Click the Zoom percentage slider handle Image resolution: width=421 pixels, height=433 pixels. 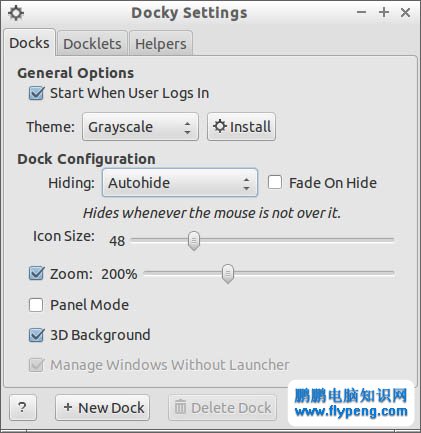coord(228,274)
